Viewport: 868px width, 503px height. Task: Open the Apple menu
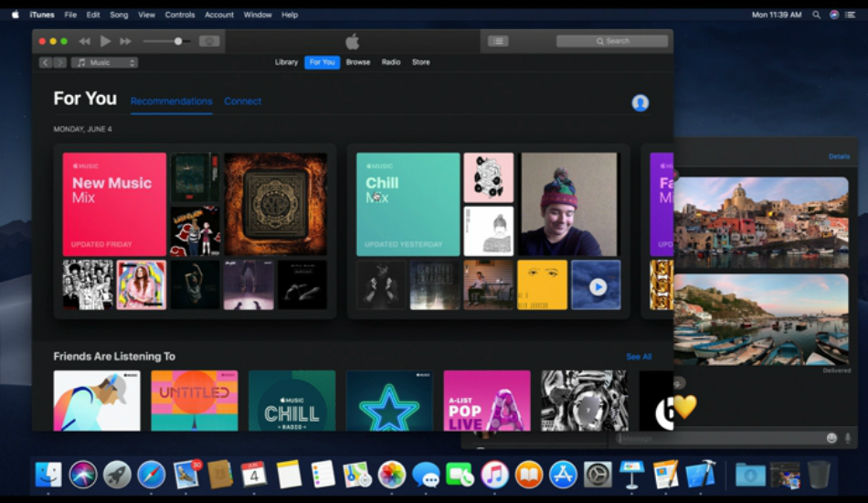16,15
